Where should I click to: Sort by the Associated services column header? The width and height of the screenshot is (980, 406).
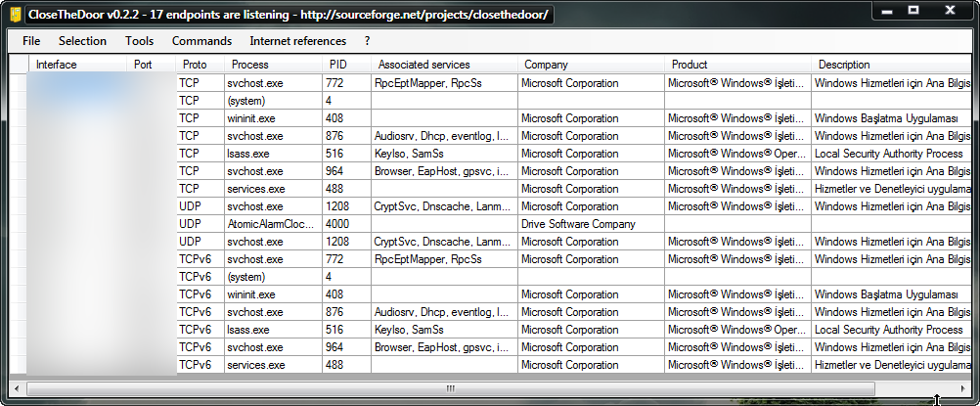[x=444, y=65]
